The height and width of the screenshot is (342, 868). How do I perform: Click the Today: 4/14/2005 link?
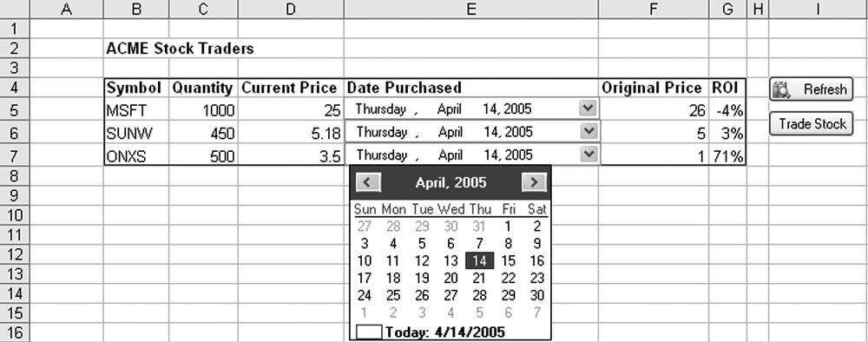(x=445, y=332)
